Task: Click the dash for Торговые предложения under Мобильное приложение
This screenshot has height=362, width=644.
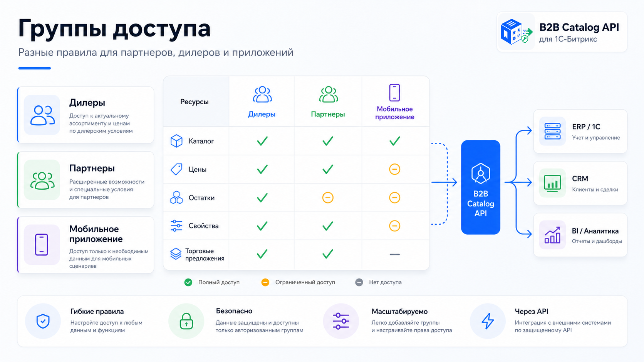Action: click(394, 254)
